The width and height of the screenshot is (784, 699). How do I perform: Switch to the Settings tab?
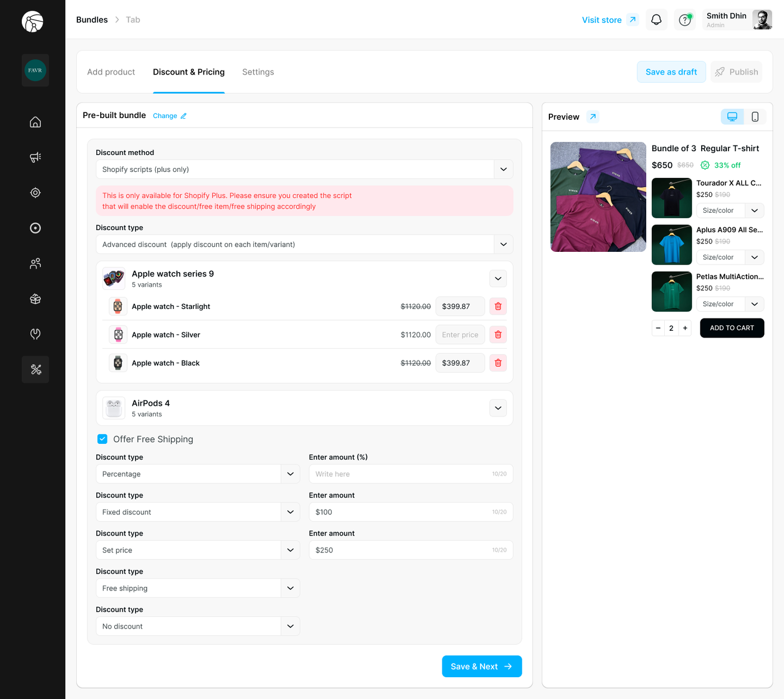click(258, 72)
